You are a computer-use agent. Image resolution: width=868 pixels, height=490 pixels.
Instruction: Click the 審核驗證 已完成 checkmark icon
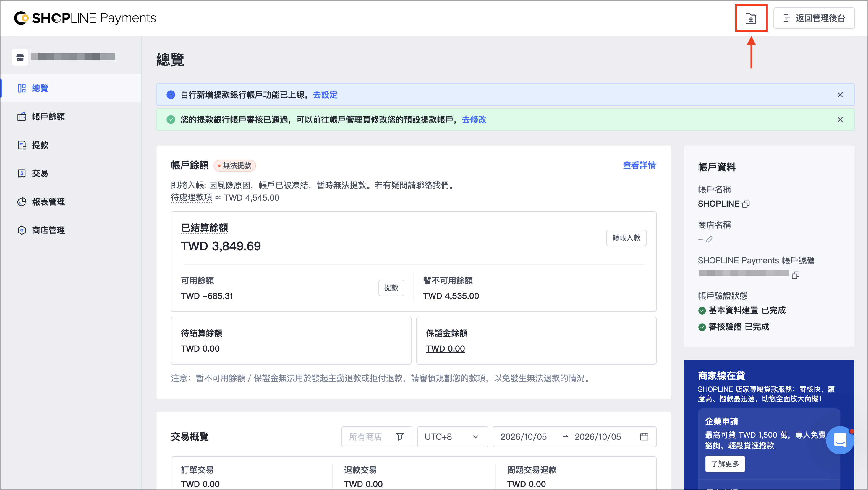point(702,327)
